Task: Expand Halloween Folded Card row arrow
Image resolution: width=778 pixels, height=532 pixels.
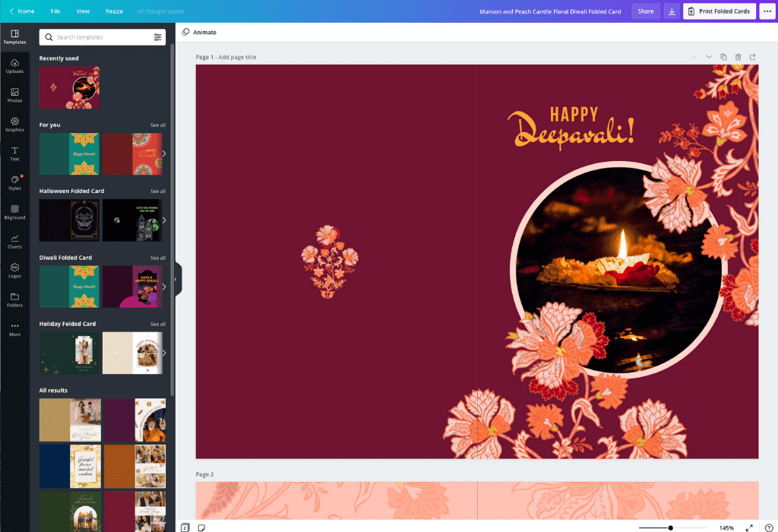Action: coord(164,220)
